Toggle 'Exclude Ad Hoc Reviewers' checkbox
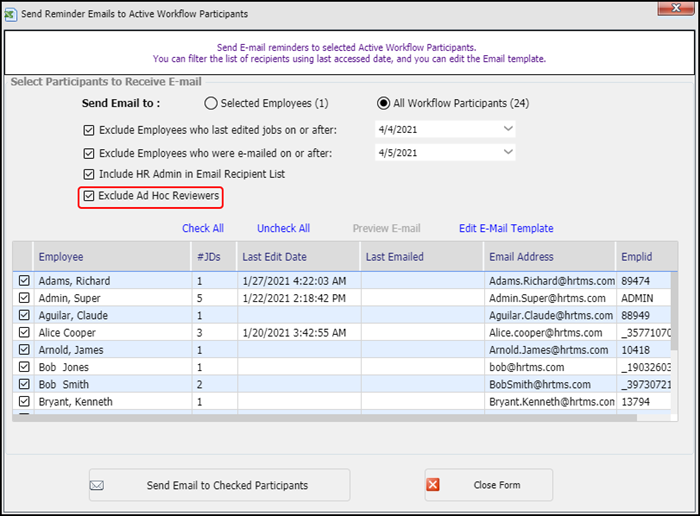700x516 pixels. (x=90, y=196)
